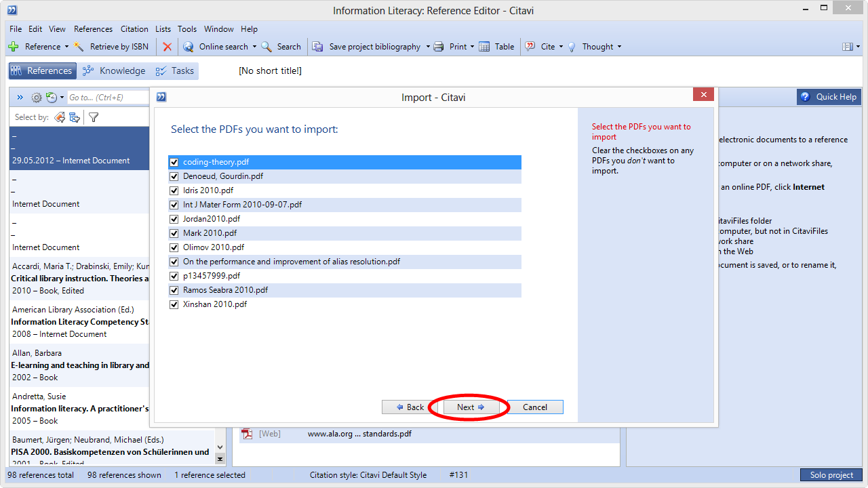868x488 pixels.
Task: Open the Print dropdown arrow
Action: pos(473,47)
